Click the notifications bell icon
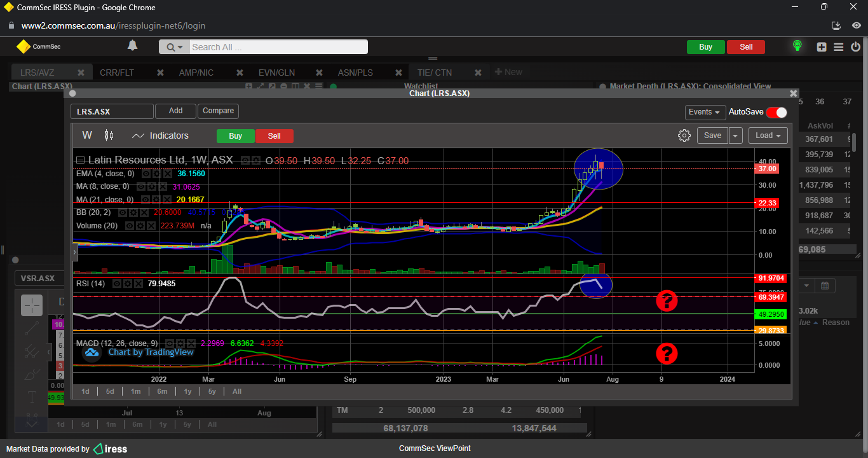868x458 pixels. pyautogui.click(x=132, y=46)
